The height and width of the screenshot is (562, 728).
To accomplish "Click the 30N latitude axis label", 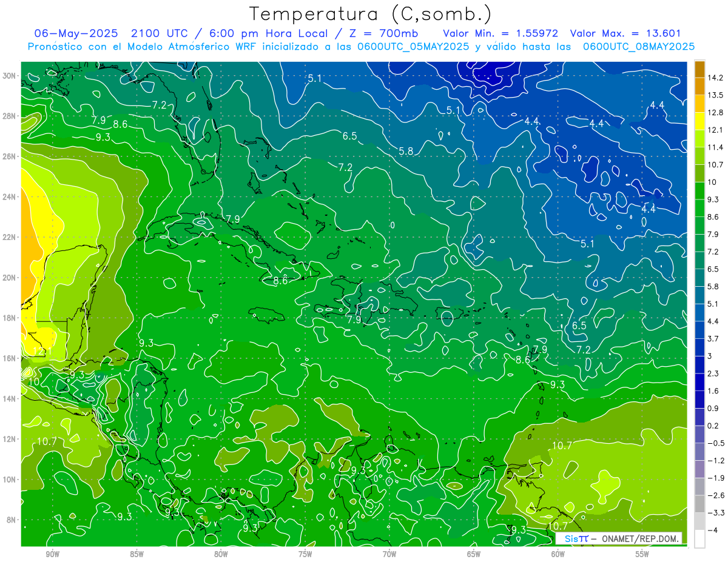I will [10, 76].
